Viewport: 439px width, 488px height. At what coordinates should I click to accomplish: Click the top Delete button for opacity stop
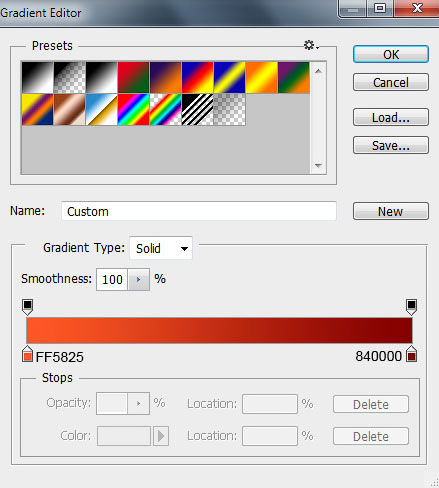click(x=371, y=404)
